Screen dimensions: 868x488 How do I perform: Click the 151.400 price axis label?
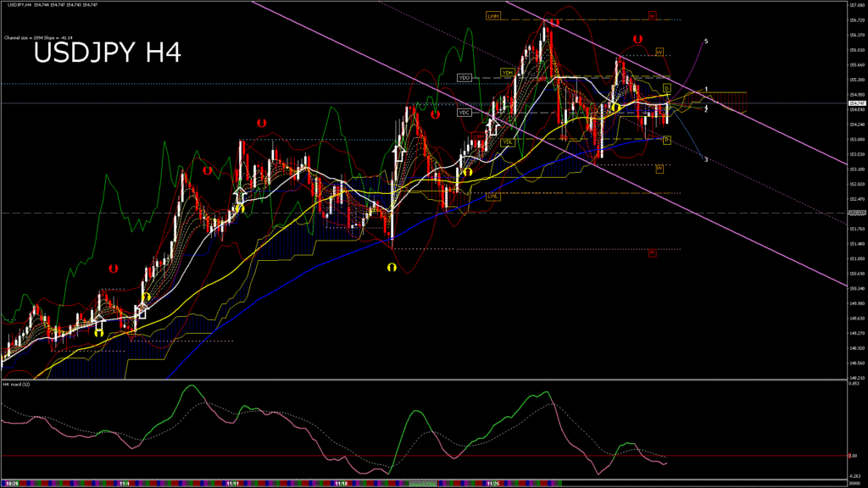click(x=857, y=244)
